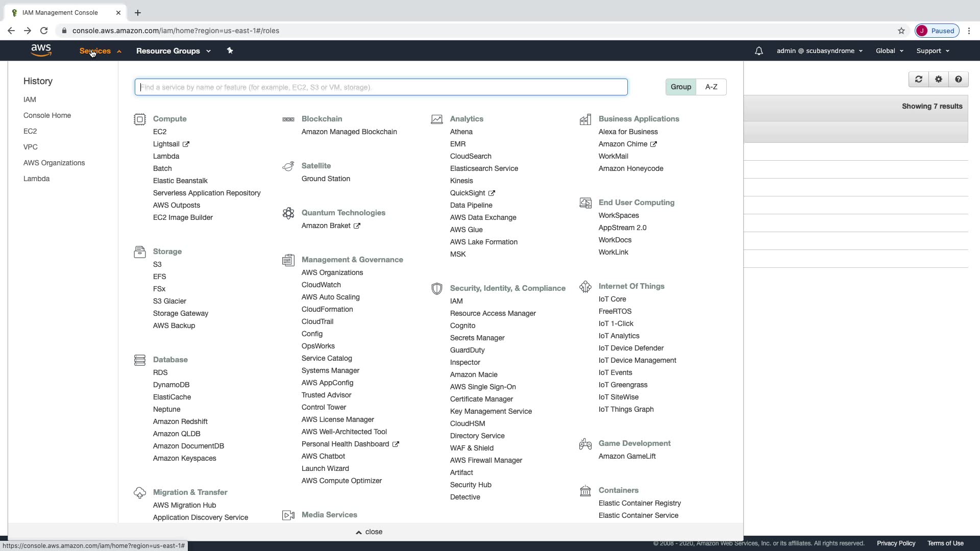Click the refresh icon button
This screenshot has width=980, height=551.
[x=918, y=79]
